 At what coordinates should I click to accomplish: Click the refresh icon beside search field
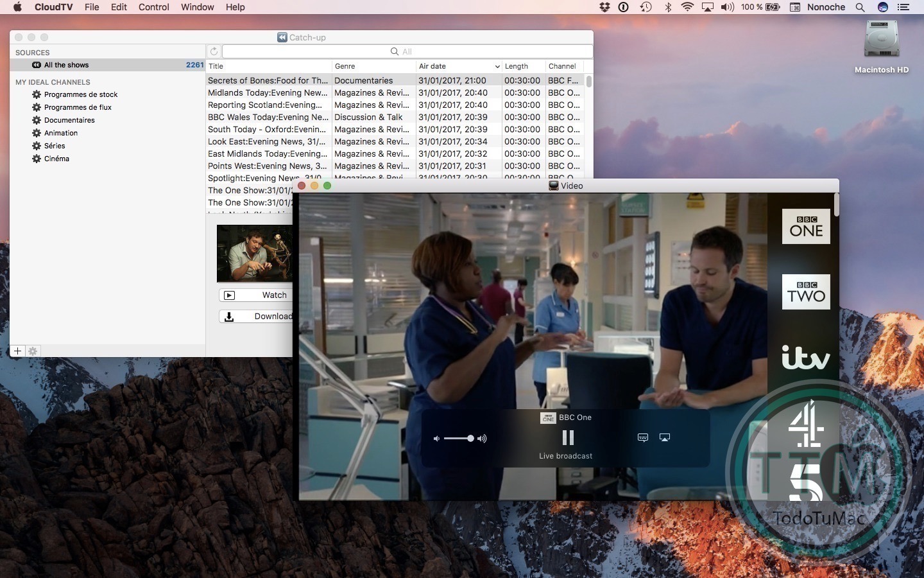coord(214,51)
